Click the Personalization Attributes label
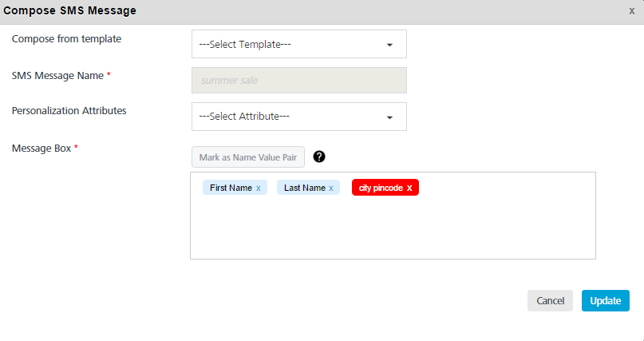The height and width of the screenshot is (341, 644). (x=69, y=111)
